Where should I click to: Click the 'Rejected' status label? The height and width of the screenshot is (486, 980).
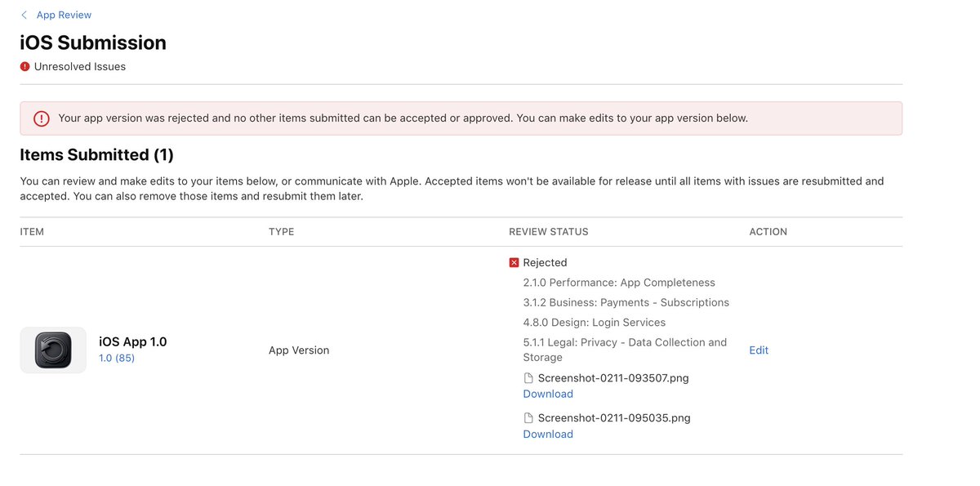pyautogui.click(x=545, y=263)
